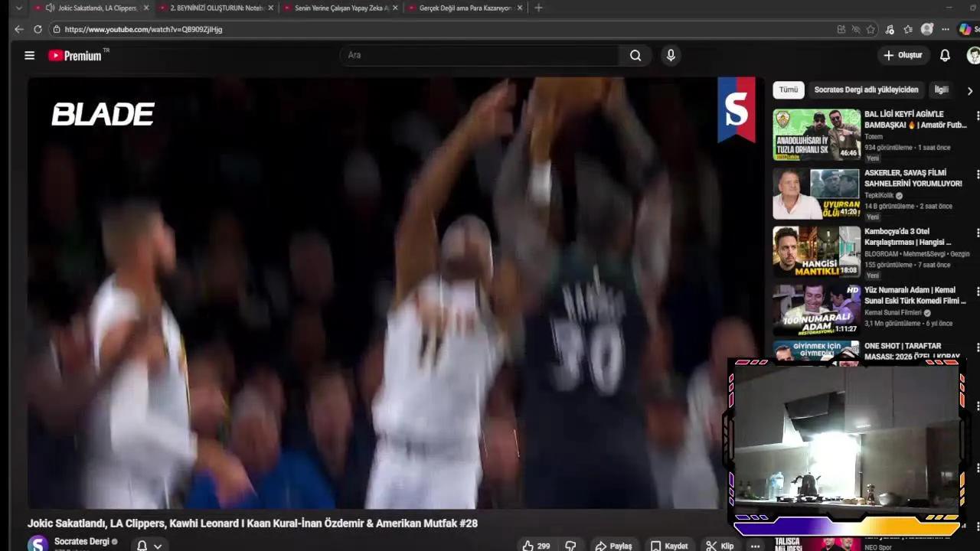This screenshot has width=980, height=551.
Task: Select the İlgili filter chip
Action: (941, 90)
